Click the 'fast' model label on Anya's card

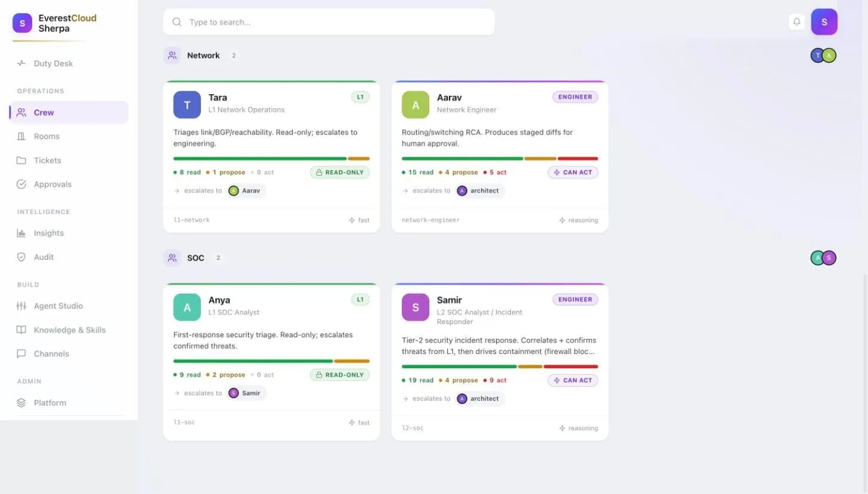coord(359,422)
